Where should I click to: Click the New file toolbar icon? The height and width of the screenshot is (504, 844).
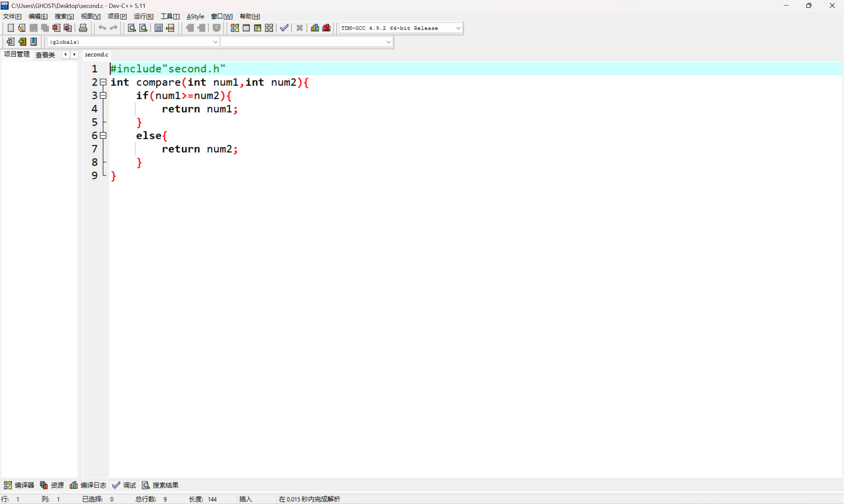[x=11, y=28]
